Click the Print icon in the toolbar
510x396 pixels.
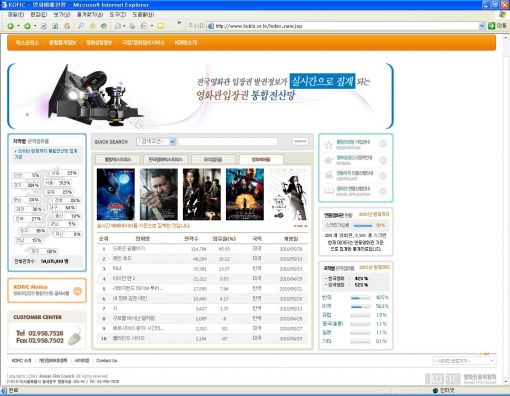tap(132, 26)
